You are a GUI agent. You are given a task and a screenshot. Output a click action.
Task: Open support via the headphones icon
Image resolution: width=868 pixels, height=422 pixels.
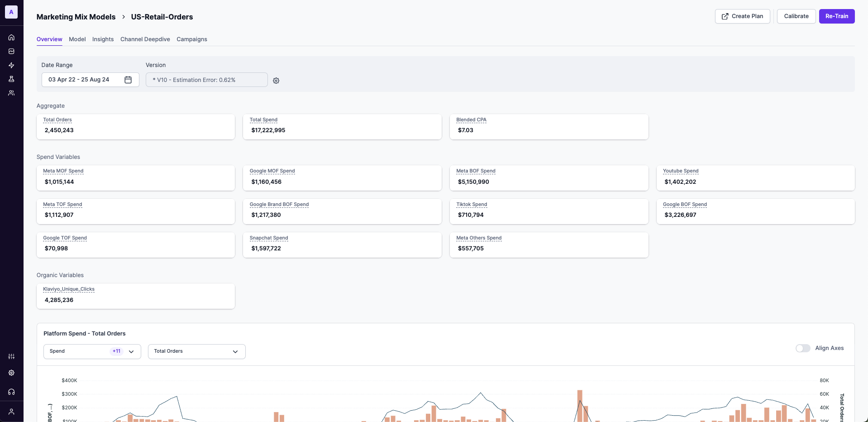point(11,392)
